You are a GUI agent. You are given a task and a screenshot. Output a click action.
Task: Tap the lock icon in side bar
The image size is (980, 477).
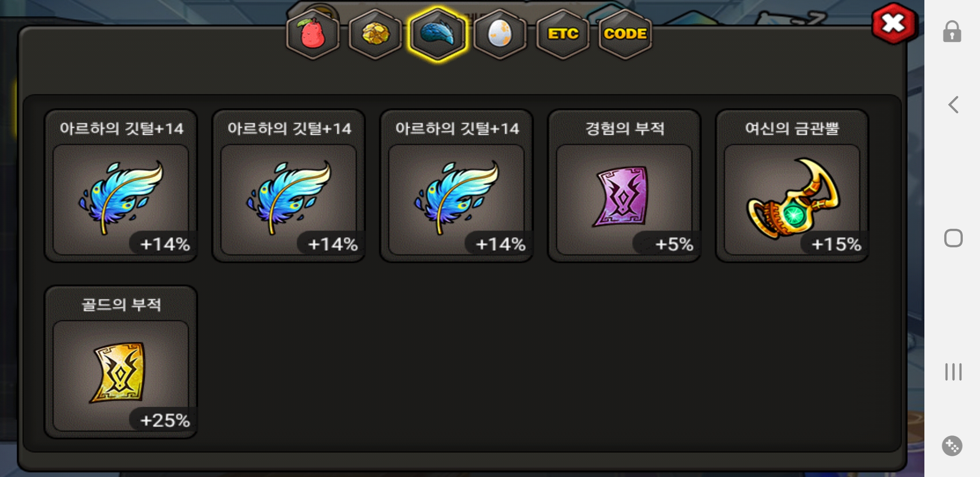(x=952, y=32)
